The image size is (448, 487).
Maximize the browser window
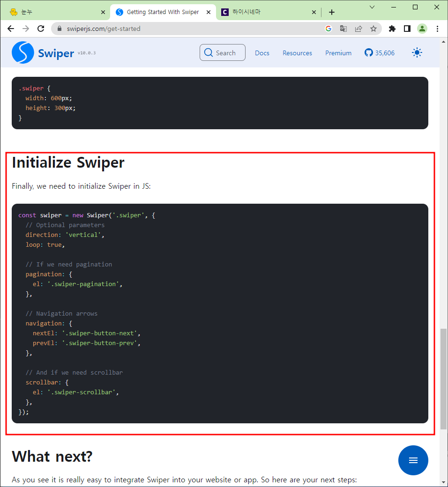415,7
